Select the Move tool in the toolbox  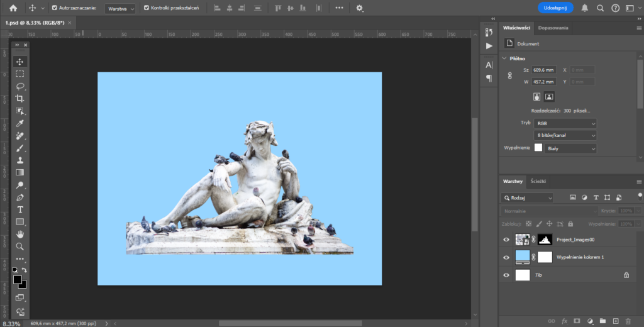pos(19,62)
